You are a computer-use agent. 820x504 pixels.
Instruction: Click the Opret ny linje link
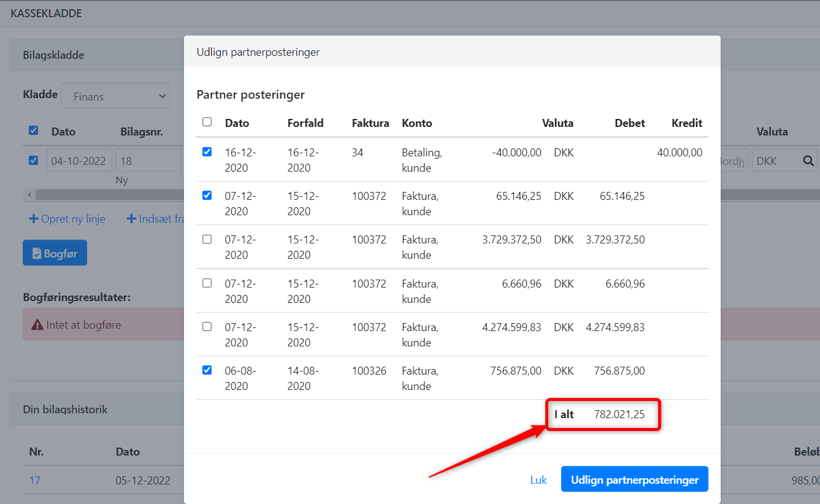click(x=73, y=219)
